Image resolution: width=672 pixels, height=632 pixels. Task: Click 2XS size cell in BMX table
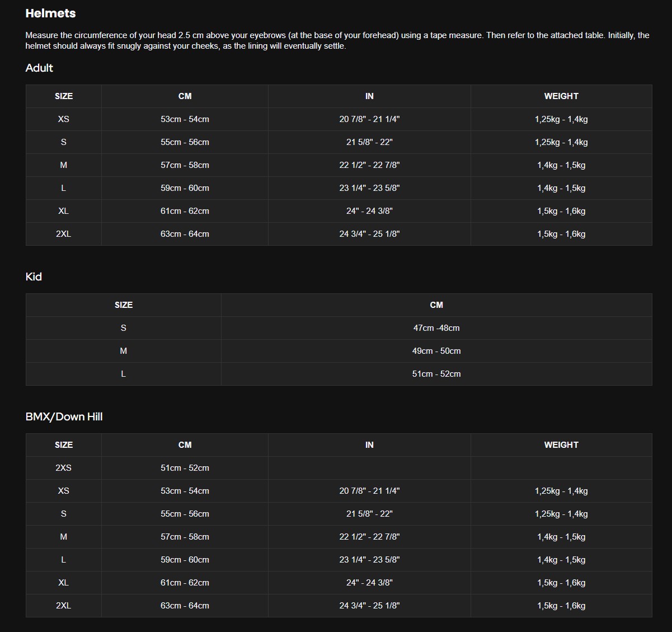pos(64,468)
